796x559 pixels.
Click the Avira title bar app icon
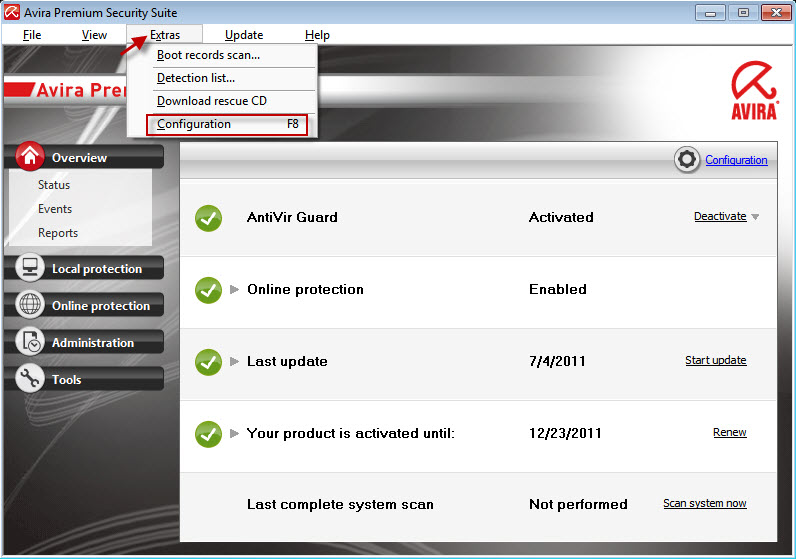[x=12, y=12]
